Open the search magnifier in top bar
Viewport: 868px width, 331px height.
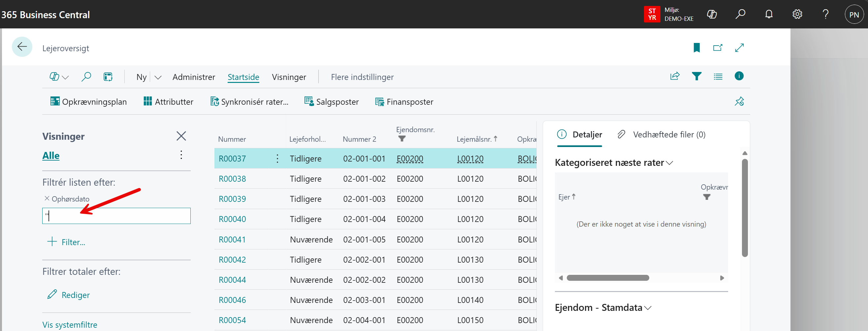pos(740,14)
